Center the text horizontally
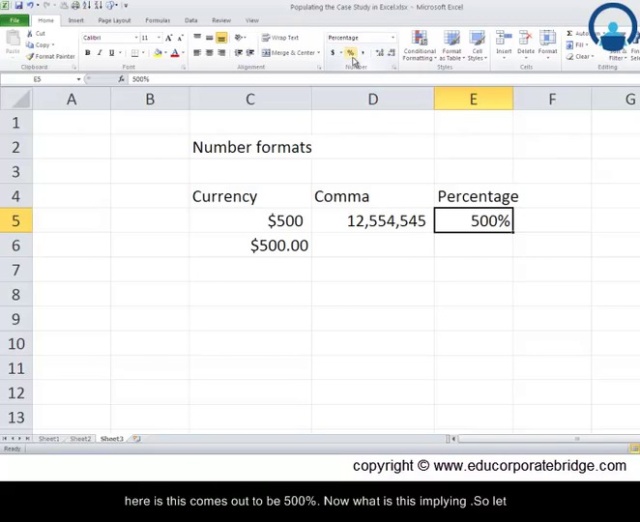This screenshot has height=522, width=640. pyautogui.click(x=209, y=53)
